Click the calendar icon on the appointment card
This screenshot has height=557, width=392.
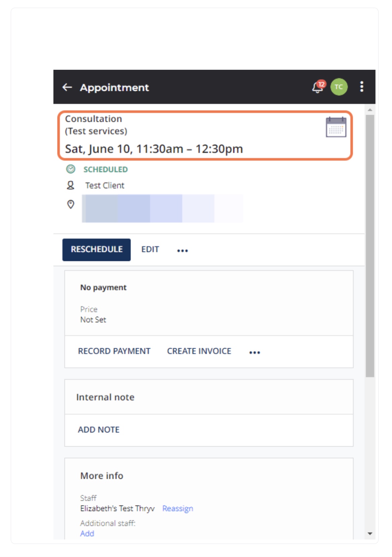pos(336,128)
